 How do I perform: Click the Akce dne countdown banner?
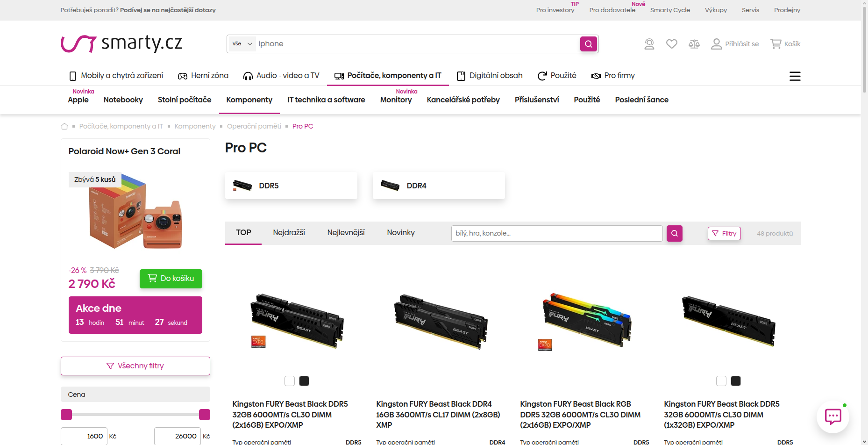[x=135, y=315]
